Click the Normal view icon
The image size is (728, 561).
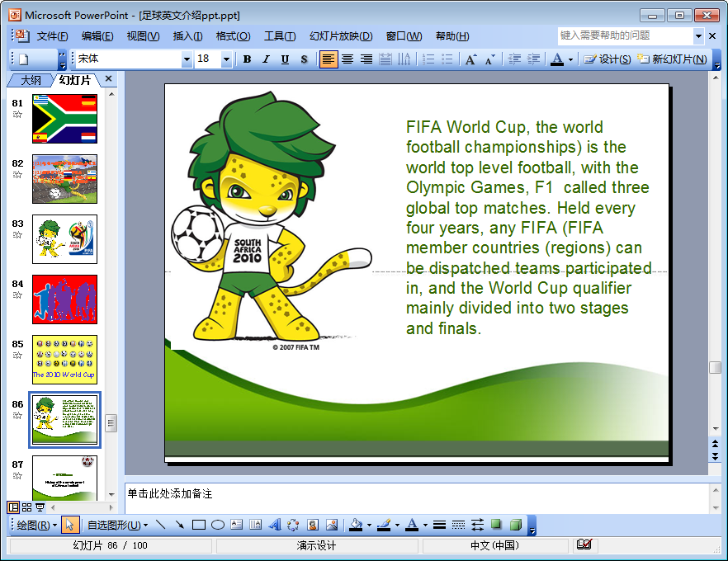(x=13, y=507)
